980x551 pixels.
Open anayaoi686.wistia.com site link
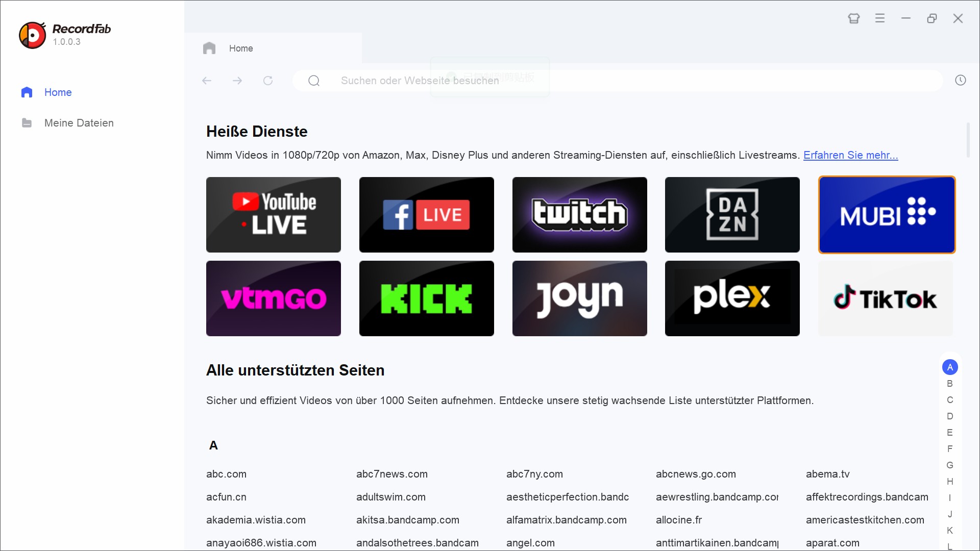point(261,543)
